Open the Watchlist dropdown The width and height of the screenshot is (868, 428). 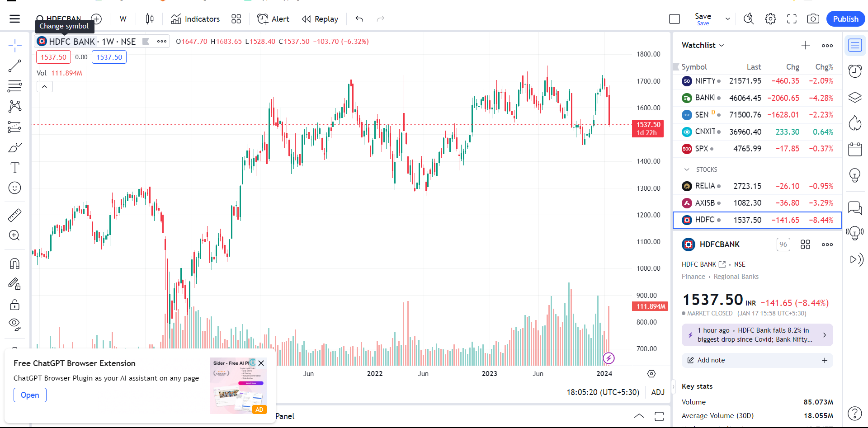click(x=703, y=45)
